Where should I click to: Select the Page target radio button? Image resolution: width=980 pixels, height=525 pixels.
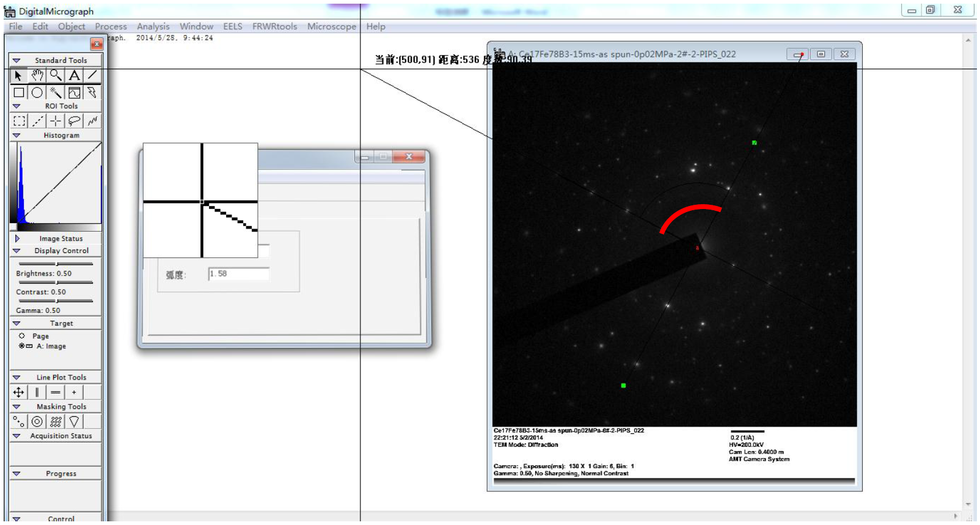click(x=22, y=336)
